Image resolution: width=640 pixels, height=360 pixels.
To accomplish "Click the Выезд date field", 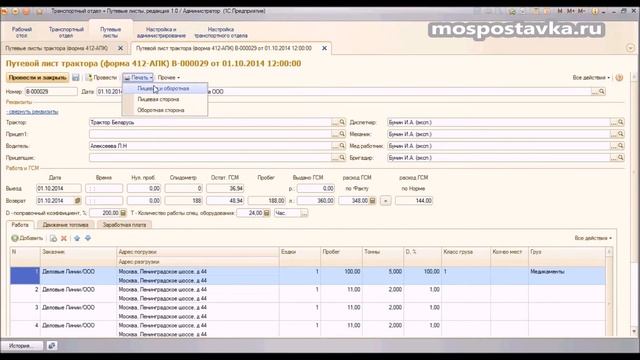I will pos(59,189).
